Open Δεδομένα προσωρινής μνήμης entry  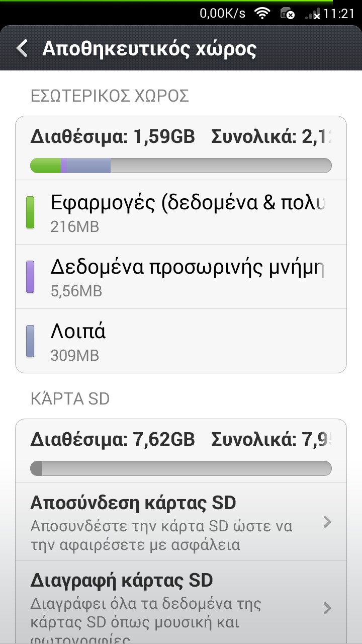pyautogui.click(x=181, y=277)
